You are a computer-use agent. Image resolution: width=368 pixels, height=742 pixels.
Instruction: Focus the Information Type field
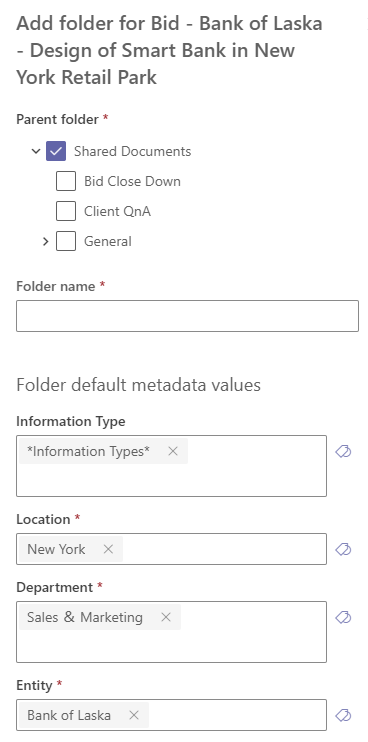click(171, 466)
